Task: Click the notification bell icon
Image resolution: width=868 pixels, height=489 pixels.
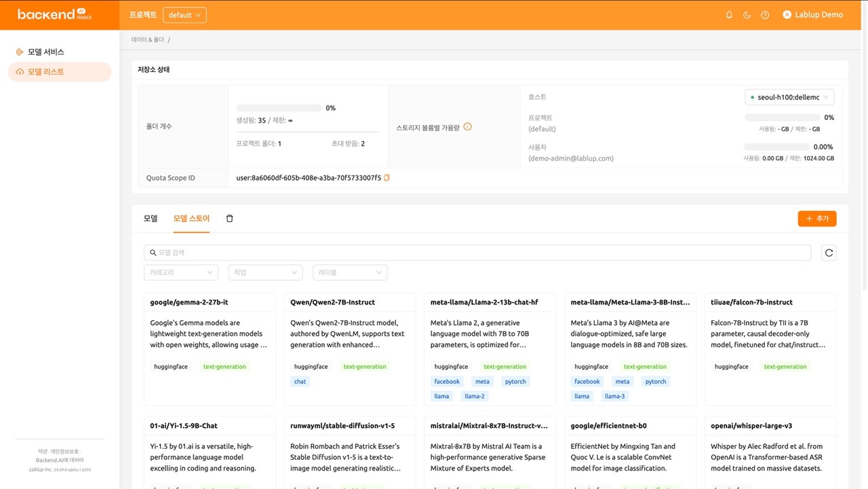Action: click(729, 15)
